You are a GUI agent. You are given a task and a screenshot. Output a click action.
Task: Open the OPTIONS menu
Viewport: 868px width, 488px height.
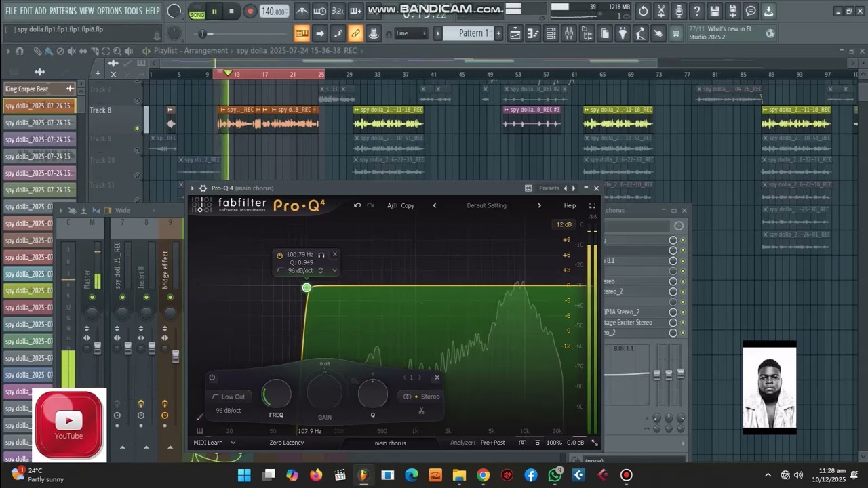[109, 11]
